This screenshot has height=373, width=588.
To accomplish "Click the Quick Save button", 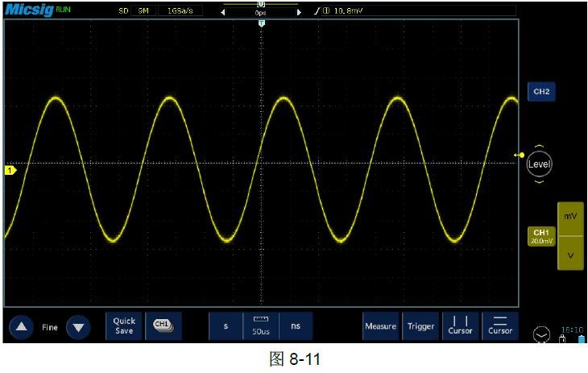I will point(124,325).
